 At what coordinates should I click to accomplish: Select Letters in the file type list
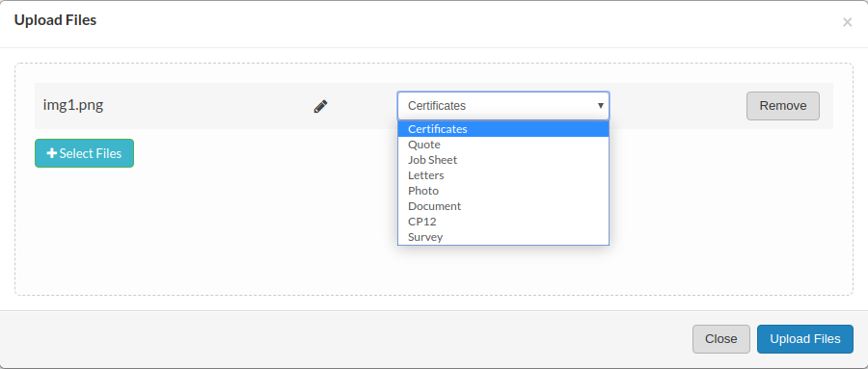coord(503,175)
